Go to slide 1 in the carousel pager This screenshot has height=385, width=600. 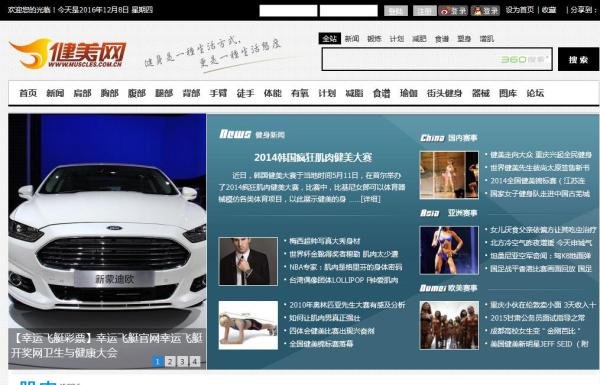(x=157, y=361)
